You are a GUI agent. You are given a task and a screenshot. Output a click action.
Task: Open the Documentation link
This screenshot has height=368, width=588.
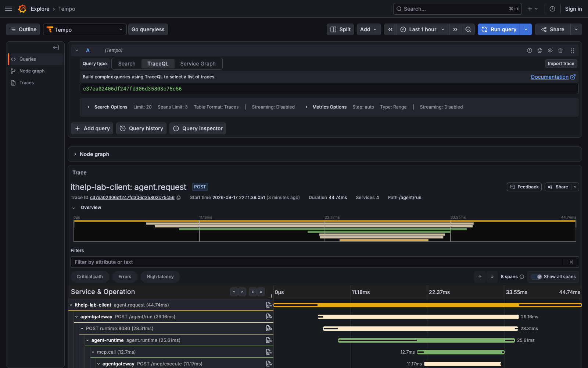pyautogui.click(x=553, y=77)
